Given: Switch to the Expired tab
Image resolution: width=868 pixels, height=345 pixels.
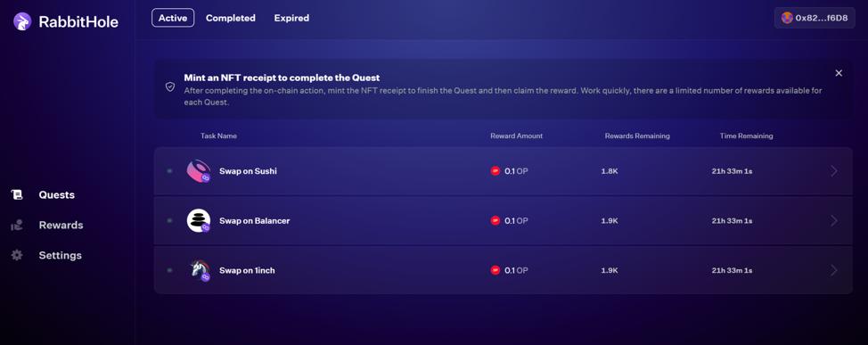Looking at the screenshot, I should tap(291, 18).
